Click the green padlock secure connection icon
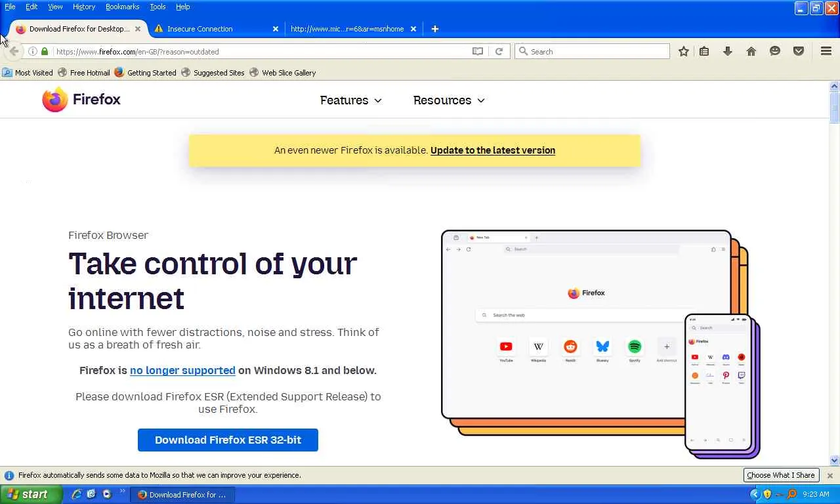 click(45, 51)
